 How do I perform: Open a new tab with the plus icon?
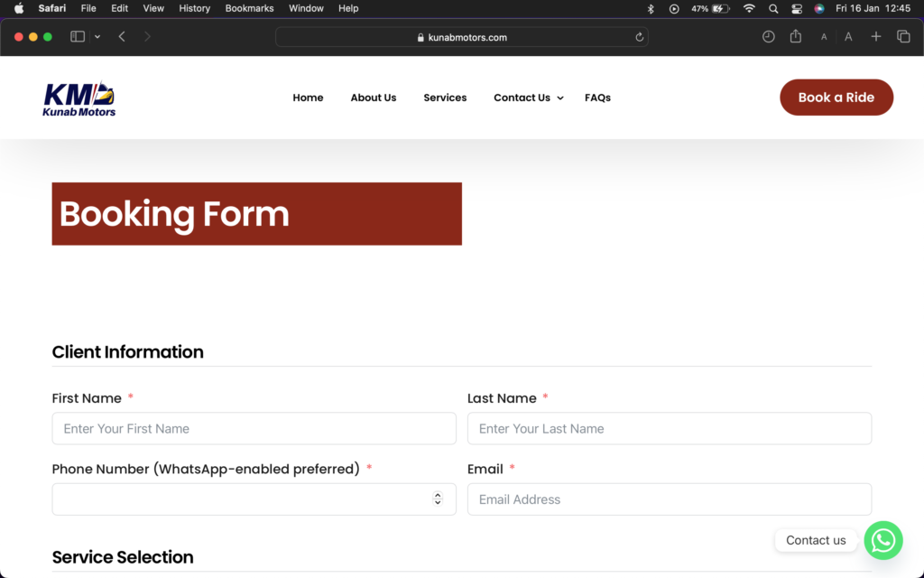tap(875, 37)
